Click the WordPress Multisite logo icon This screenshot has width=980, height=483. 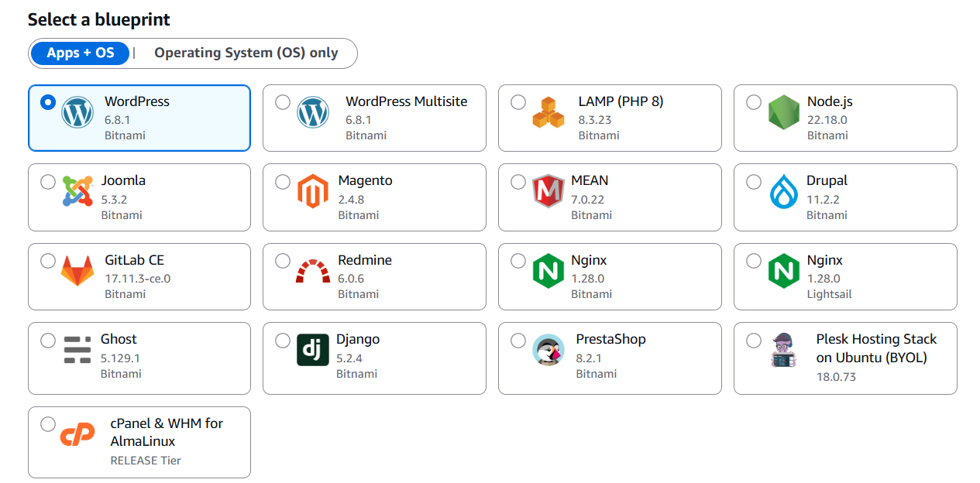313,112
